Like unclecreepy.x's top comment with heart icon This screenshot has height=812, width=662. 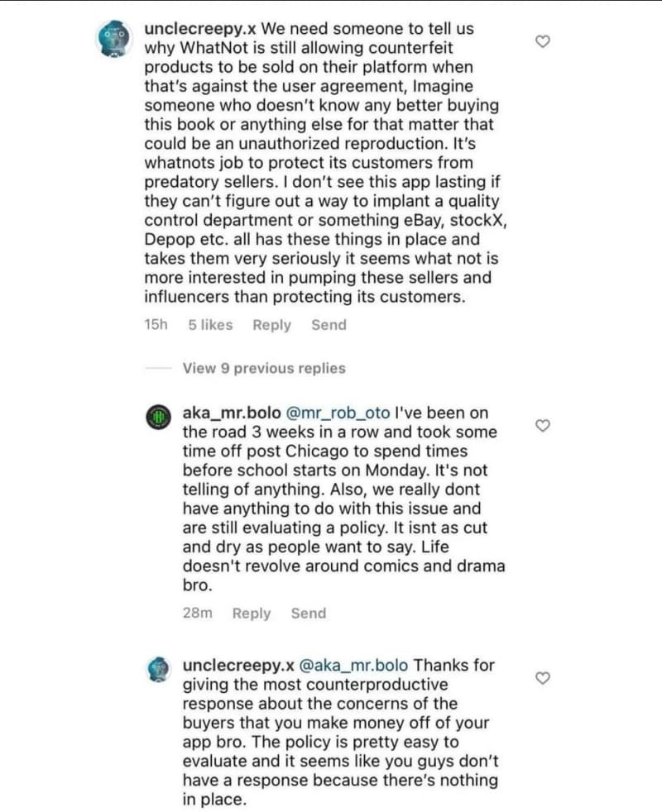pos(542,41)
